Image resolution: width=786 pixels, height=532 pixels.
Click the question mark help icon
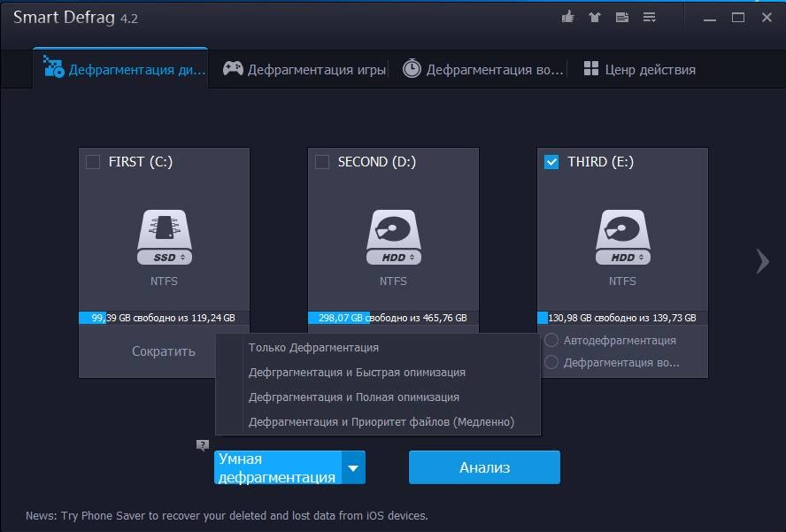(x=203, y=445)
